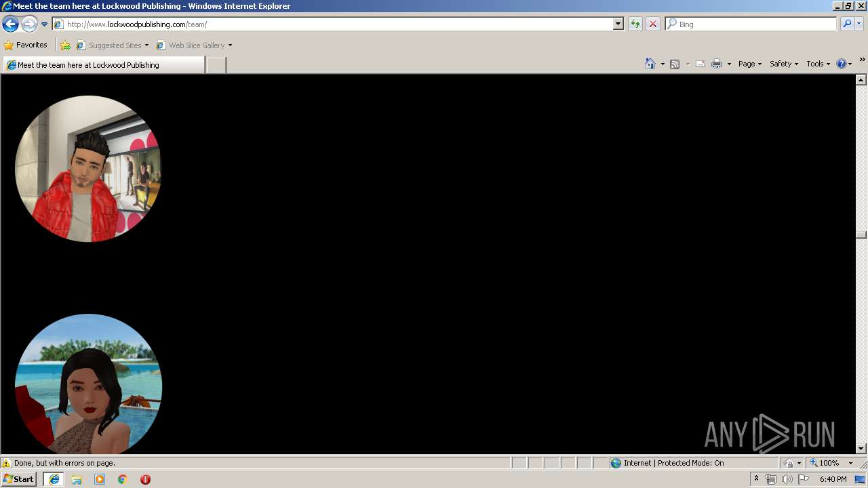This screenshot has height=488, width=868.
Task: Click the scroll up arrow
Action: [x=861, y=80]
